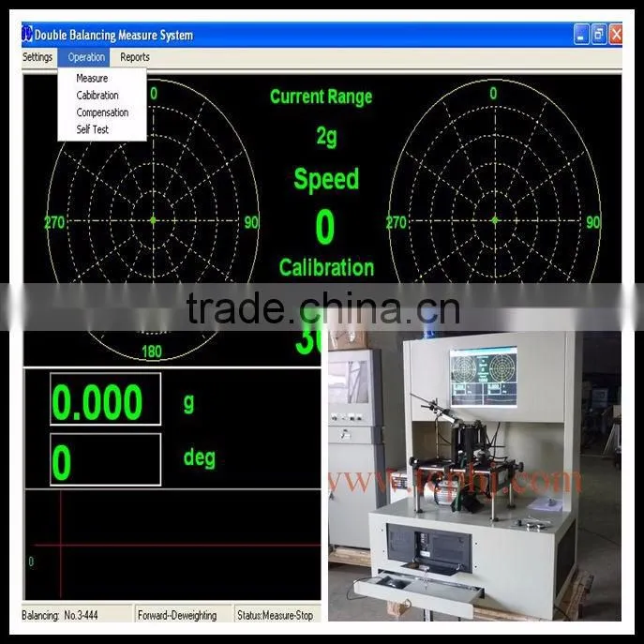644x644 pixels.
Task: Click the app icon in title bar
Action: point(27,34)
